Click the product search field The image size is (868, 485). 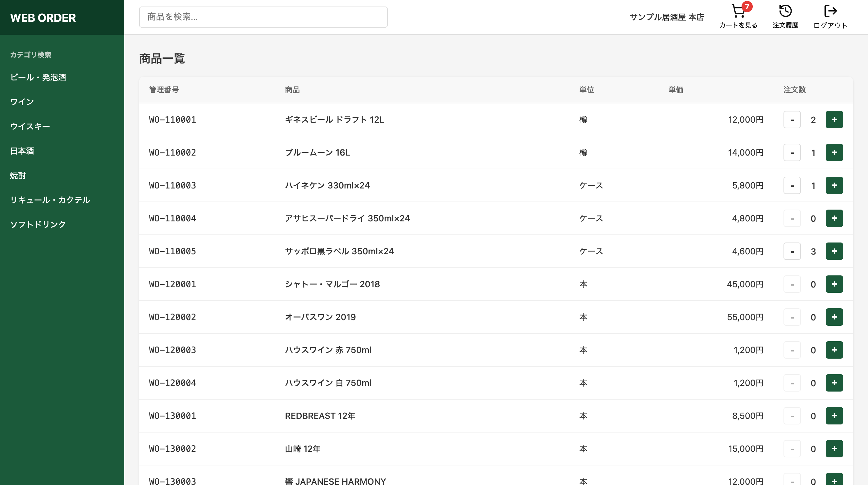click(263, 17)
